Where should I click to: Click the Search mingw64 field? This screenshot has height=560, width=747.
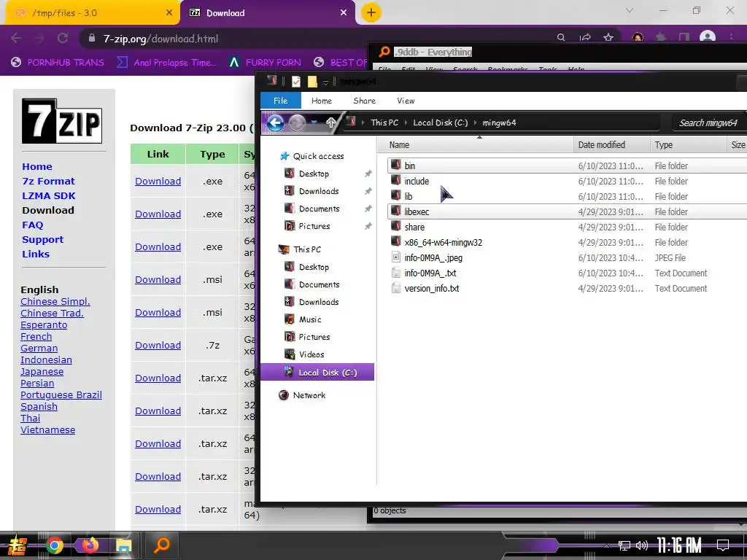click(709, 122)
